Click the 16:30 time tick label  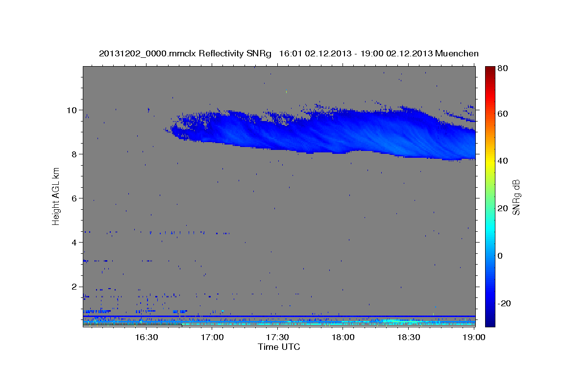tap(147, 338)
